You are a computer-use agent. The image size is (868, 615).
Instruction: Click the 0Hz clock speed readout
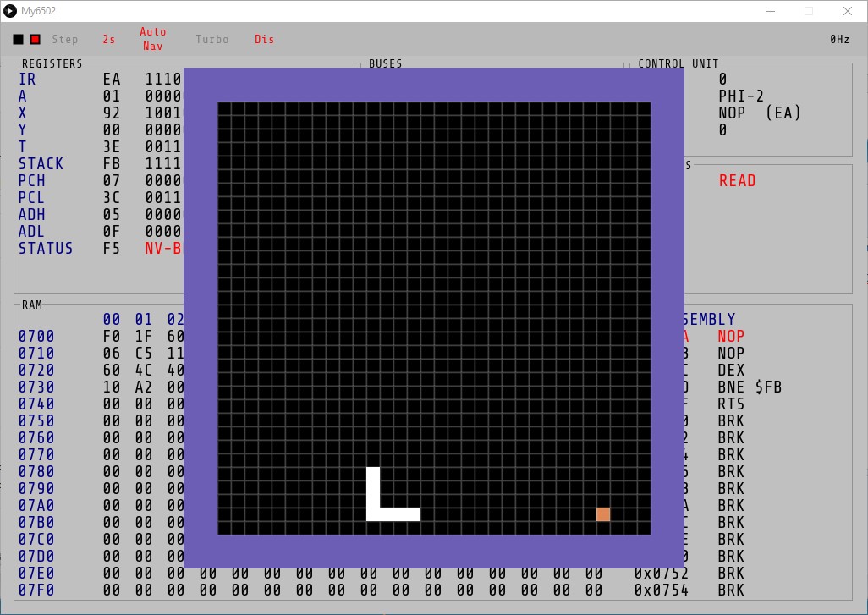point(839,40)
